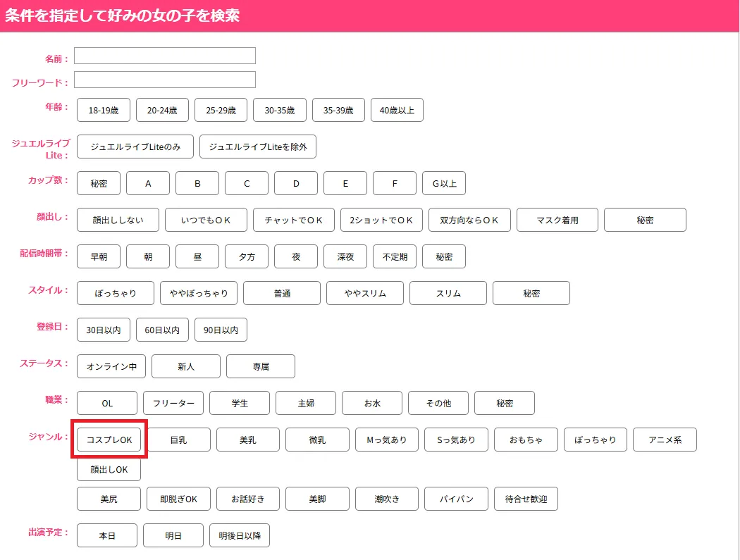Choose 学生 in the 職業 row
The width and height of the screenshot is (740, 560).
tap(240, 403)
